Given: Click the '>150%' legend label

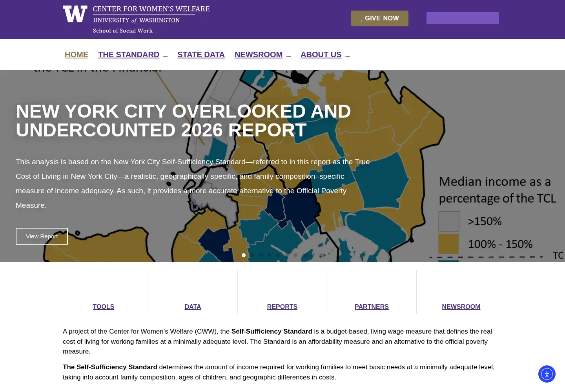Looking at the screenshot, I should (485, 221).
